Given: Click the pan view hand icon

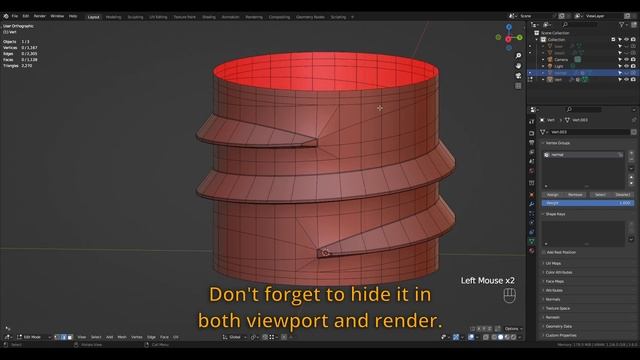Looking at the screenshot, I should 518,66.
